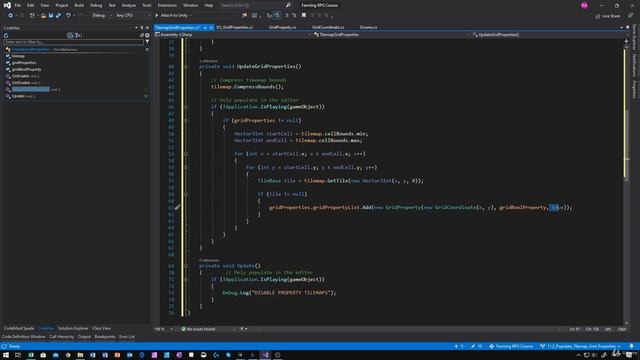Open the Analyze menu

point(129,5)
